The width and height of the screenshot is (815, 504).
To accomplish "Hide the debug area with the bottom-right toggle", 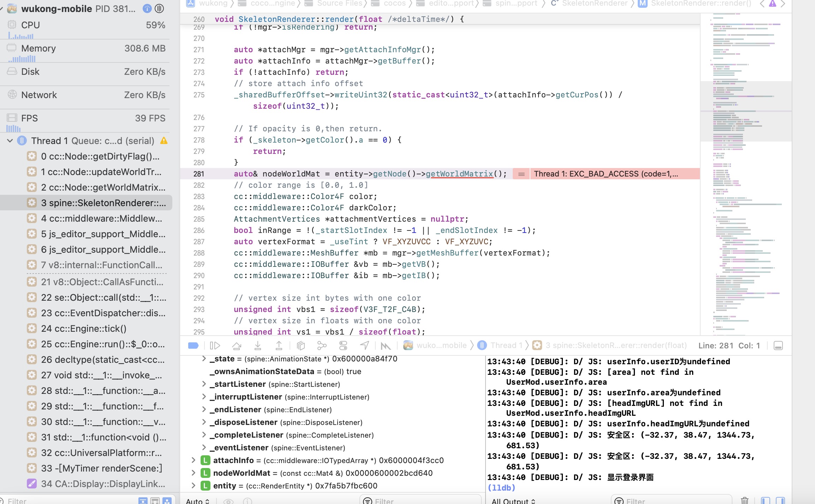I will [x=778, y=346].
